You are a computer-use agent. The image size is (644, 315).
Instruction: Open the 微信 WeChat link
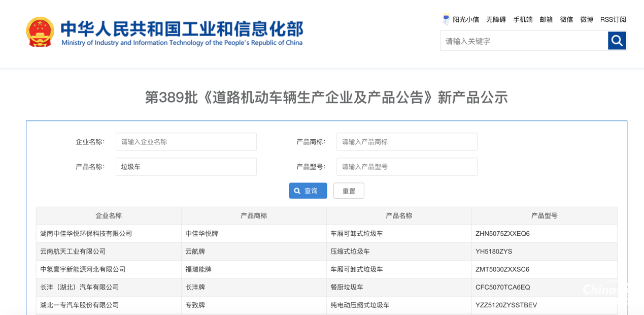[x=566, y=19]
